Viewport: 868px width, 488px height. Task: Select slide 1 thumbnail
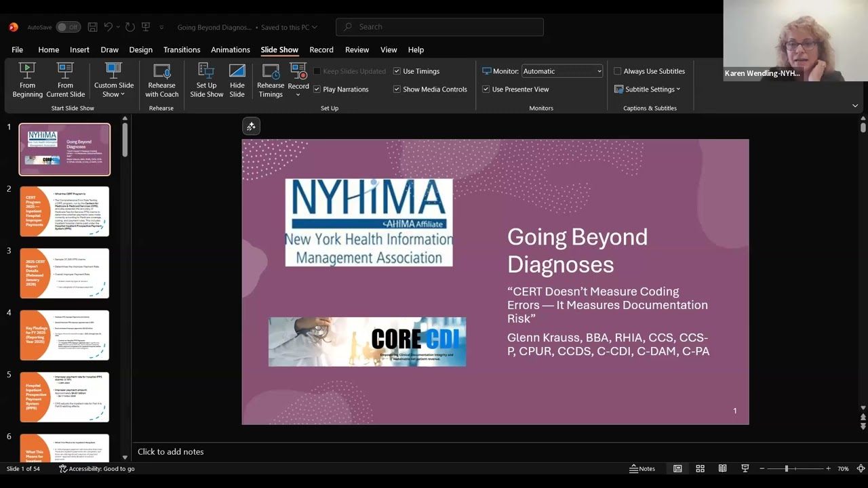[x=64, y=149]
